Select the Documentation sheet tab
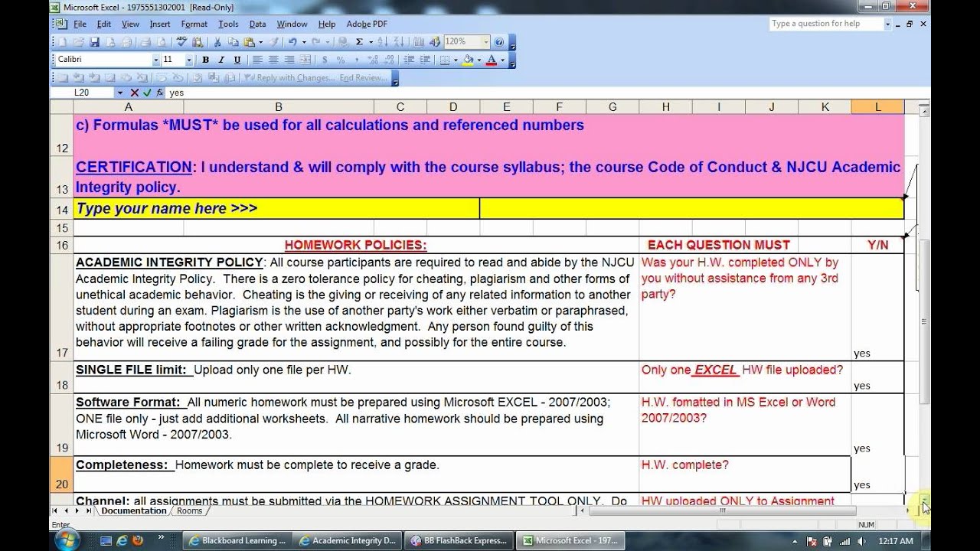Screen dimensions: 980x551 pos(133,510)
